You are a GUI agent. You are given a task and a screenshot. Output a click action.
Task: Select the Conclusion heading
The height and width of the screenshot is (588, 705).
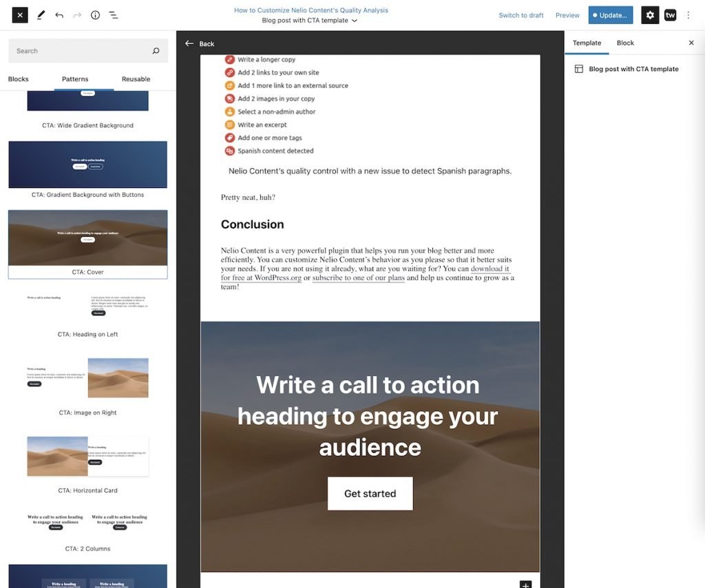[x=252, y=224]
